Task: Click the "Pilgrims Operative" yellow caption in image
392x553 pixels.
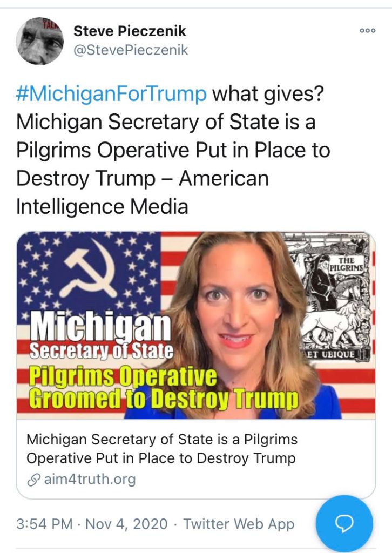Action: click(x=123, y=376)
